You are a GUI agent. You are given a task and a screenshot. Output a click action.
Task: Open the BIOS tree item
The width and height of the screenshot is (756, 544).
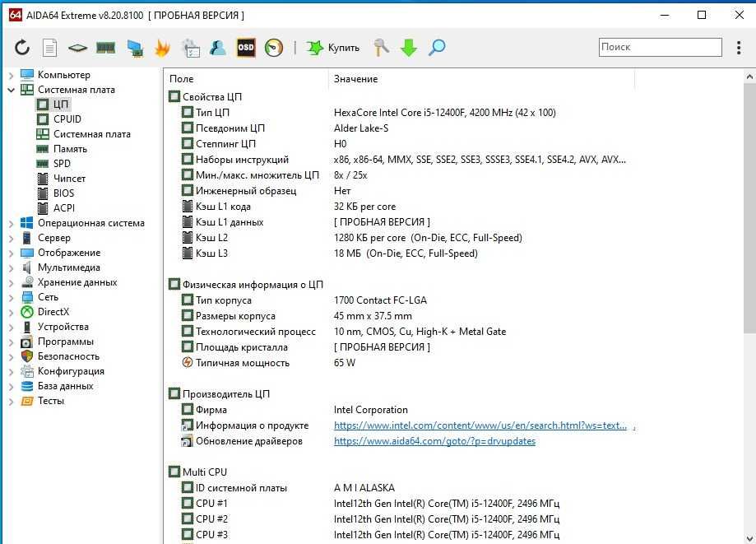tap(63, 193)
